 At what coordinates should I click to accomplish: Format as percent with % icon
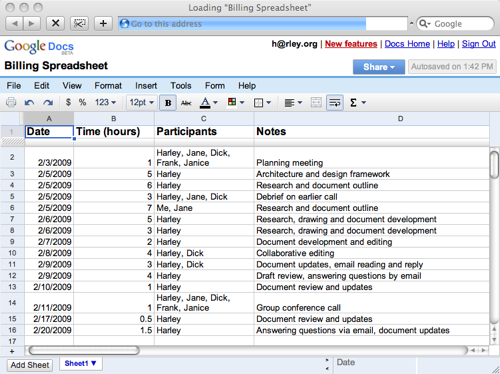click(82, 102)
